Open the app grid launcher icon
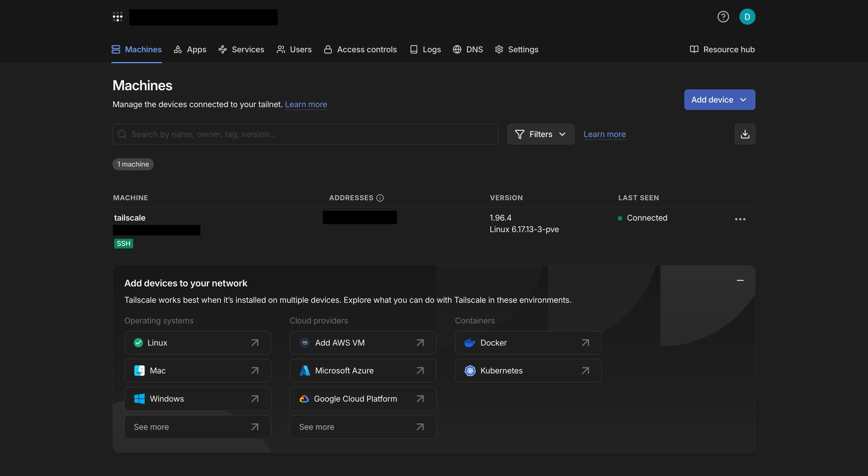868x476 pixels. [x=117, y=17]
